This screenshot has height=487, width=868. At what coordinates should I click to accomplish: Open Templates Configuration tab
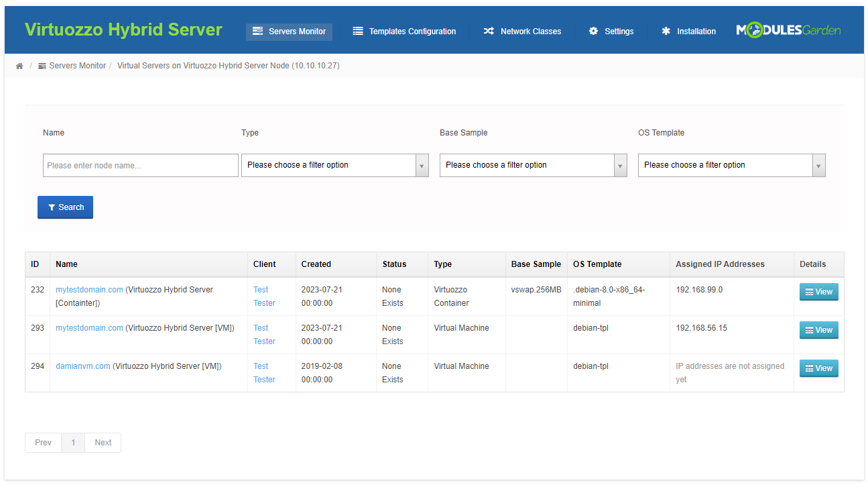coord(404,32)
